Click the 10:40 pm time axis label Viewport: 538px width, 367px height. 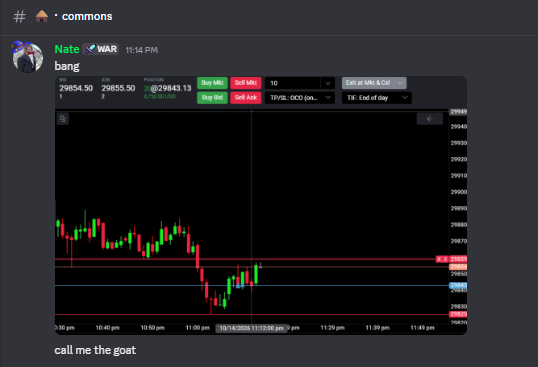(107, 328)
